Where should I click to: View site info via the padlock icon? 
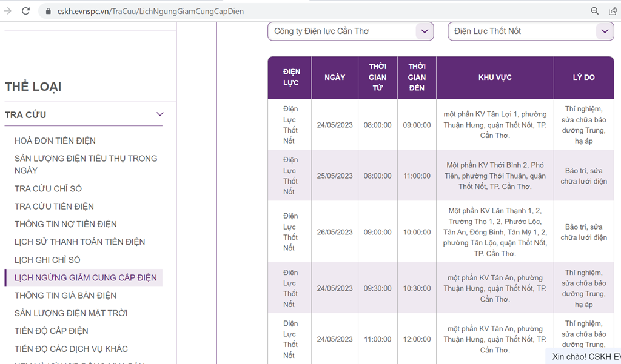tap(49, 11)
